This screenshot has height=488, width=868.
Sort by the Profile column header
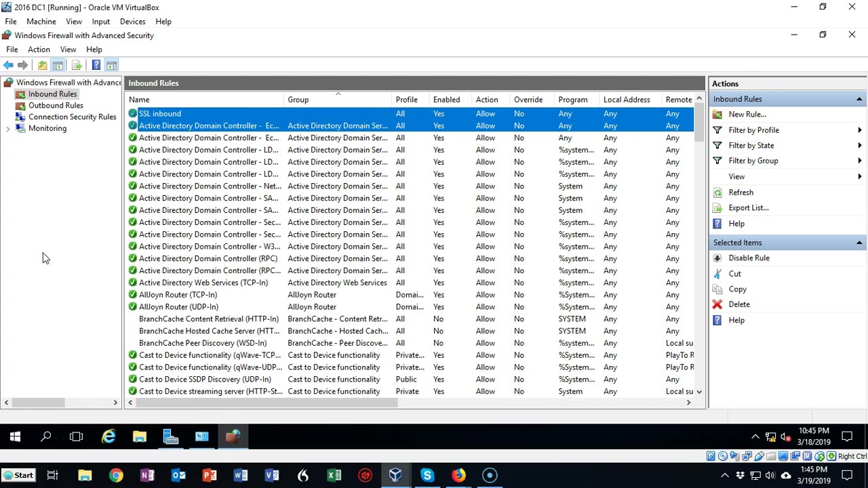(x=412, y=100)
